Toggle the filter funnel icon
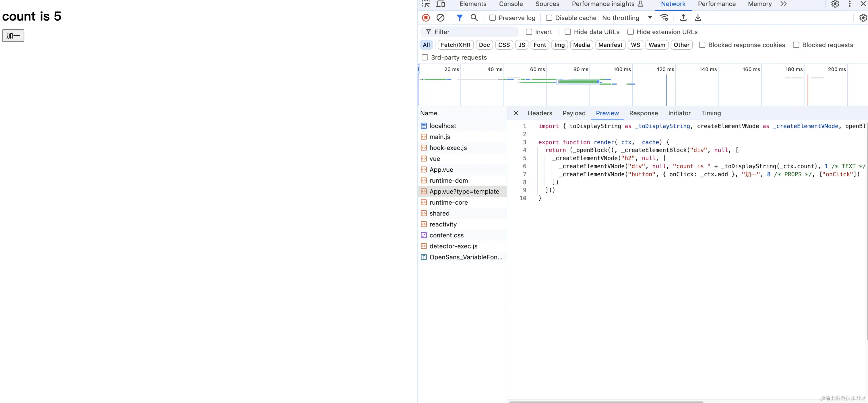This screenshot has width=868, height=403. coord(460,18)
